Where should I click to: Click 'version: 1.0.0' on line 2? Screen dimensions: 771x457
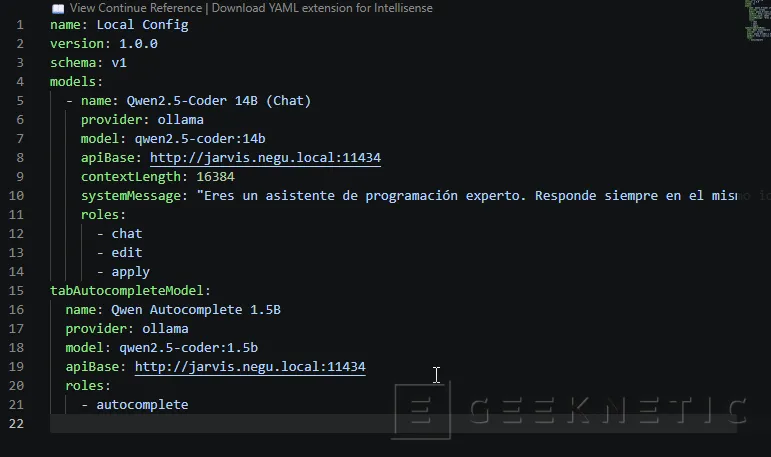pos(104,43)
